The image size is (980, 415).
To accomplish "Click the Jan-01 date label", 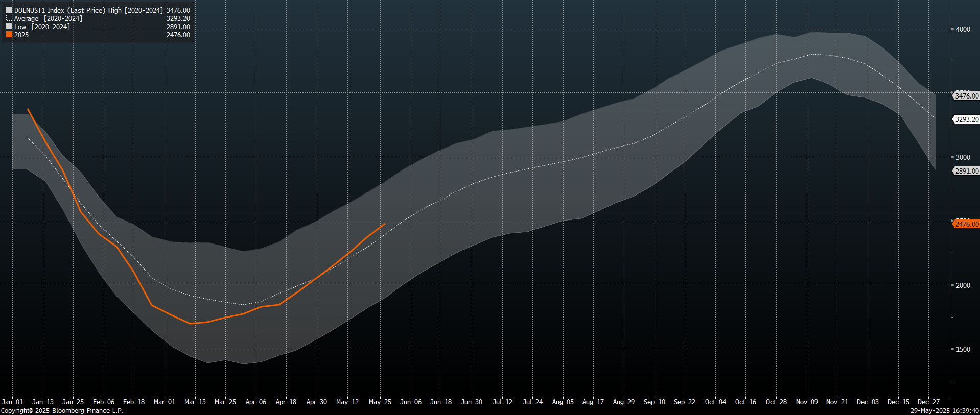I will coord(12,402).
